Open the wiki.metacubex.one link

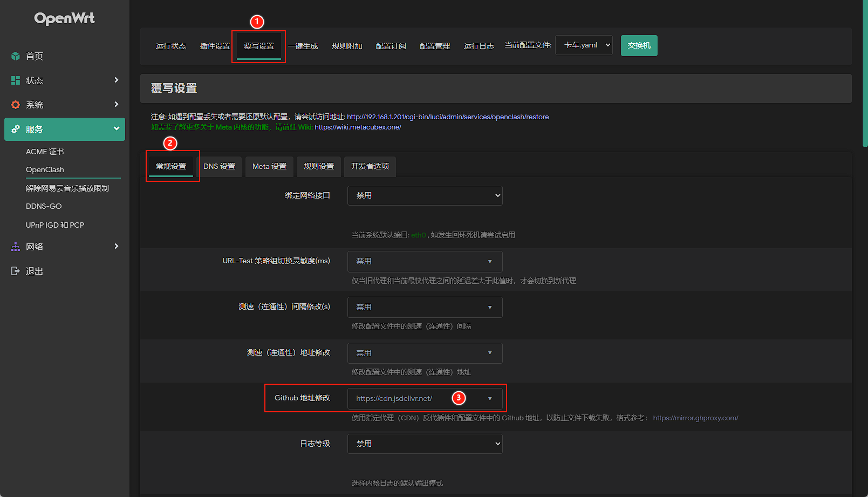pyautogui.click(x=358, y=127)
